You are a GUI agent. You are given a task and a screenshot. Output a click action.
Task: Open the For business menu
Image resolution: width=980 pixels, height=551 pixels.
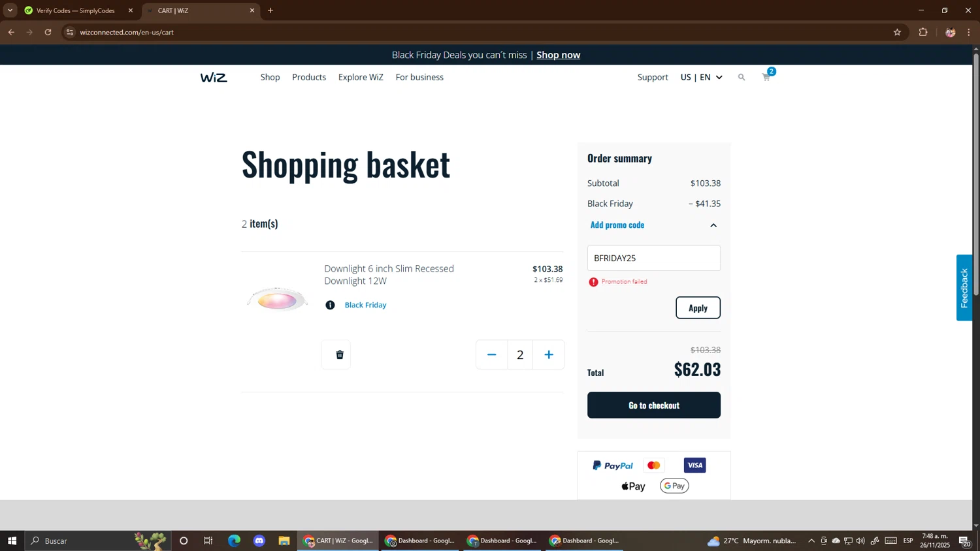419,77
